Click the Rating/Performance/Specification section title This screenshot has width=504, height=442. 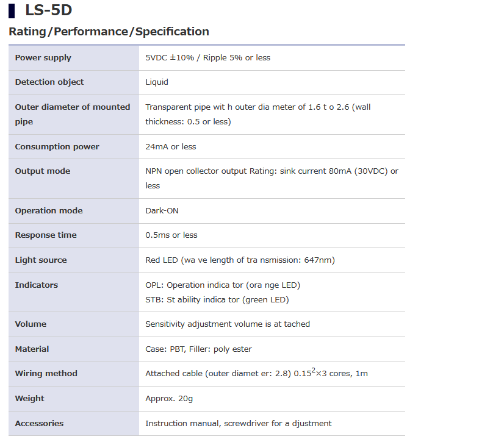[x=109, y=32]
